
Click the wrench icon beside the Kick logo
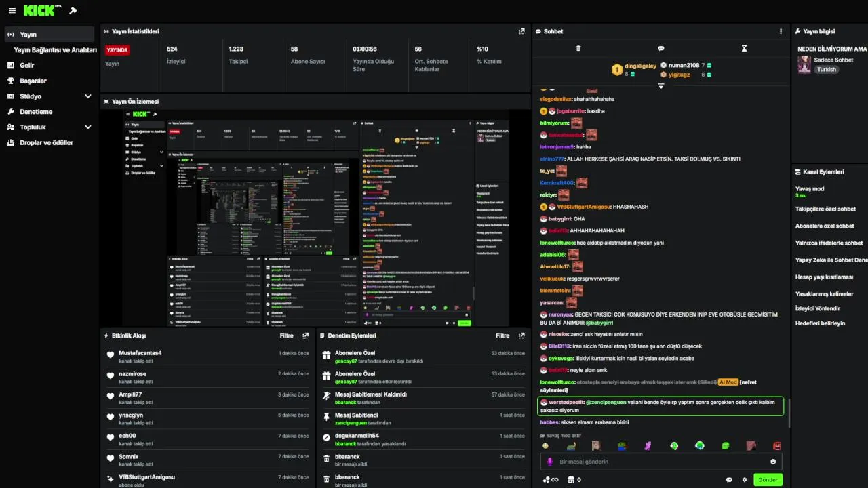(73, 11)
